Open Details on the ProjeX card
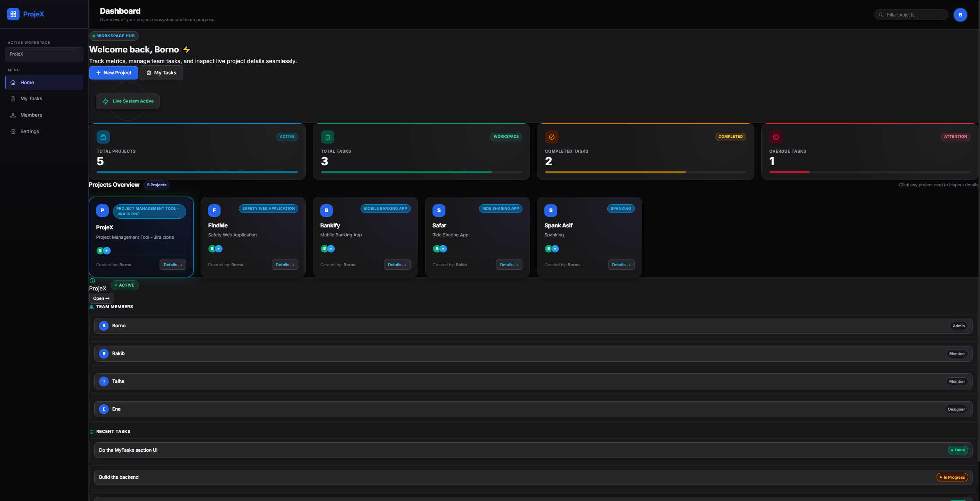The width and height of the screenshot is (980, 501). coord(173,265)
